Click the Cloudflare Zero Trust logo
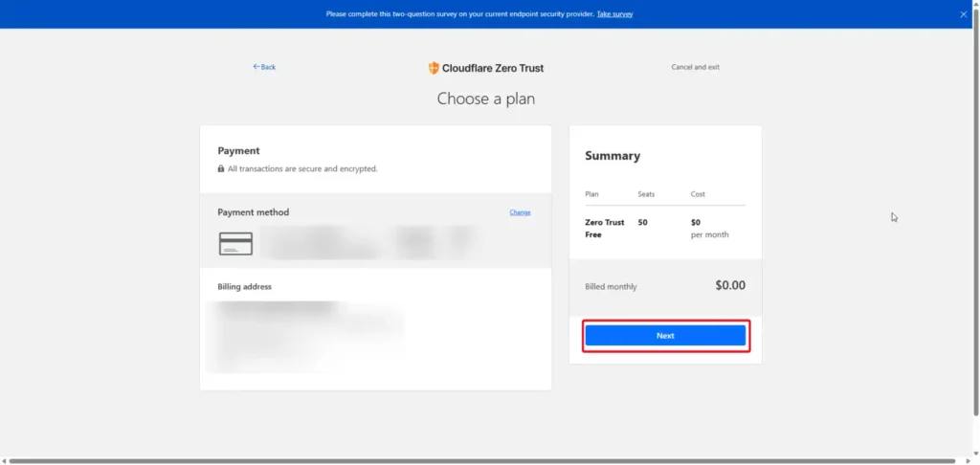 pyautogui.click(x=485, y=68)
